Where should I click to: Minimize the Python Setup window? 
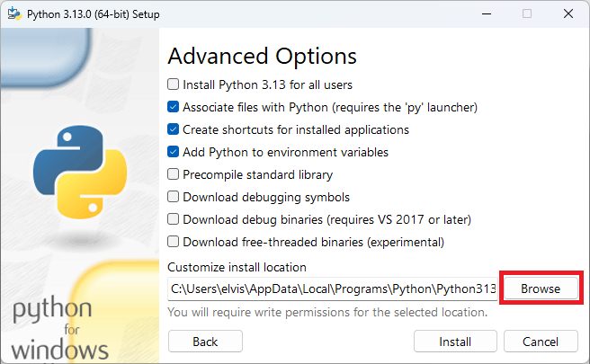tap(487, 13)
